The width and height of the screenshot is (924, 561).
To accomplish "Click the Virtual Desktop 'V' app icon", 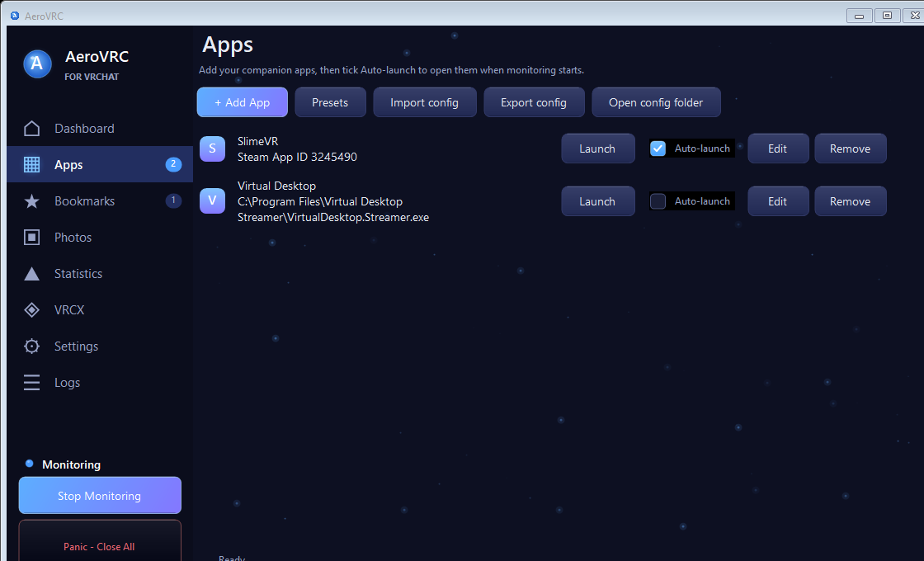I will tap(212, 201).
